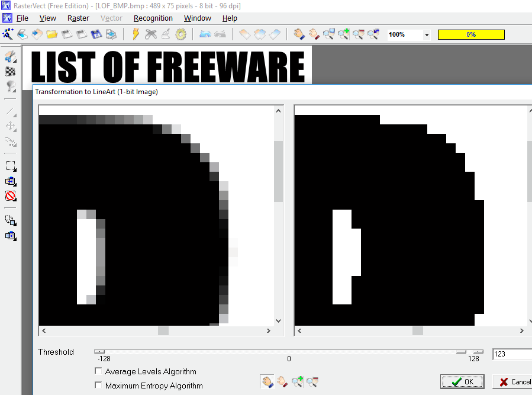Select the red-cuffed hand tool in main toolbar

(314, 34)
